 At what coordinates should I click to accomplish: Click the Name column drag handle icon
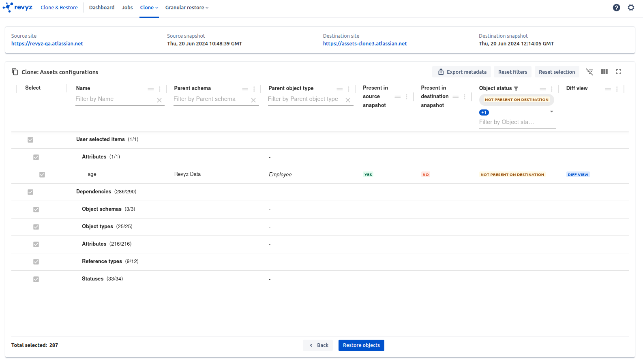pos(151,89)
